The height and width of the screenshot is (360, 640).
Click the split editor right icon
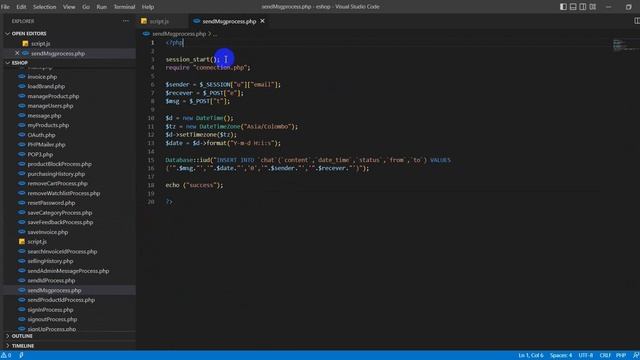click(636, 21)
